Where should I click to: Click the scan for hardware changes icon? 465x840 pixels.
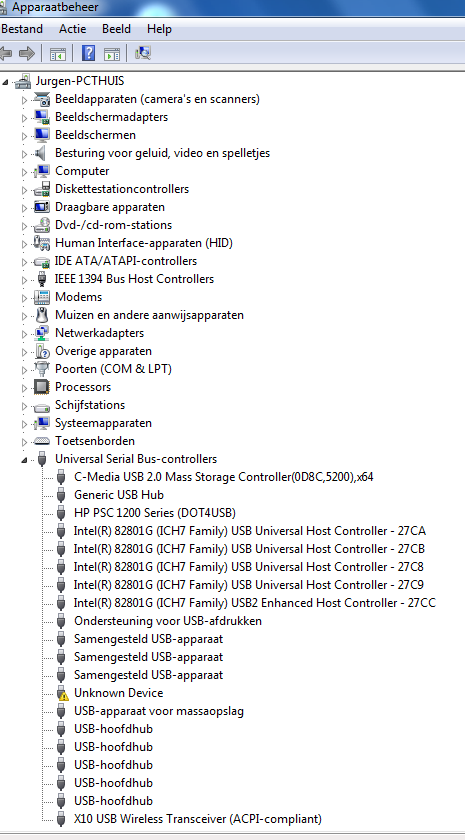click(x=143, y=53)
